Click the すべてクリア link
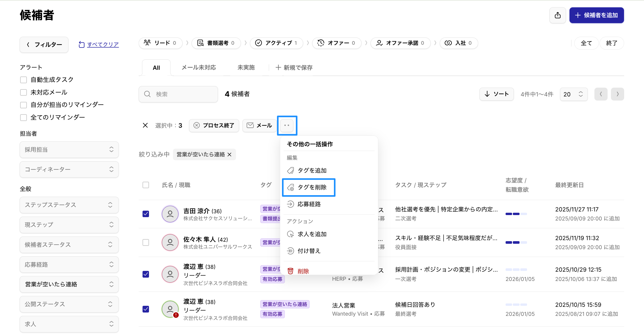 (103, 44)
